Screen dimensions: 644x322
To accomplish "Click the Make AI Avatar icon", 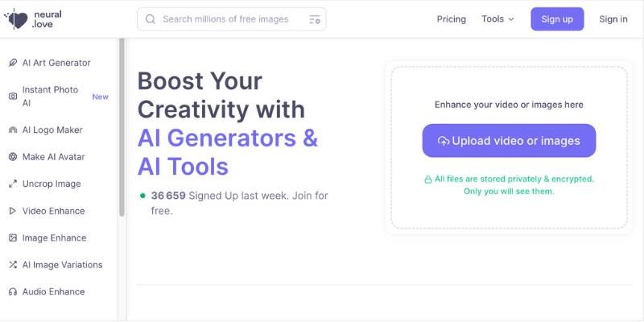I will click(x=13, y=157).
